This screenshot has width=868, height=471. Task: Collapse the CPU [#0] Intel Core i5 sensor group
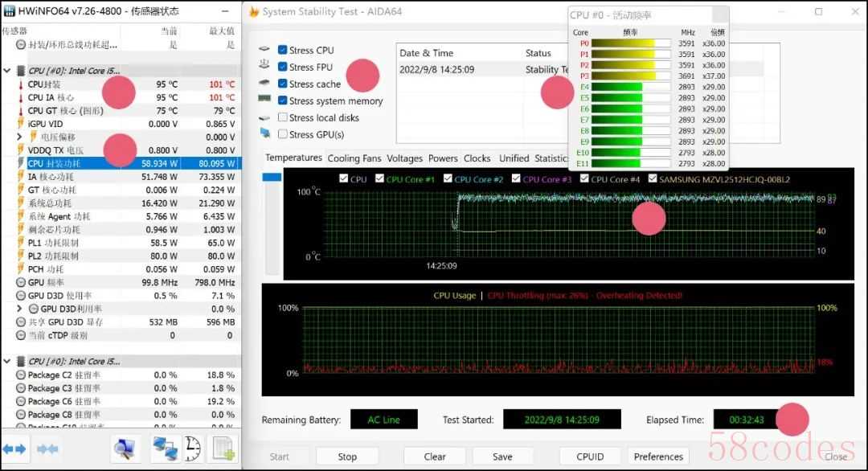[x=8, y=71]
